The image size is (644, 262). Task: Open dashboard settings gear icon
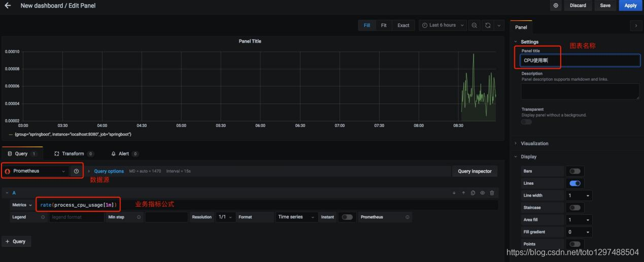(556, 6)
